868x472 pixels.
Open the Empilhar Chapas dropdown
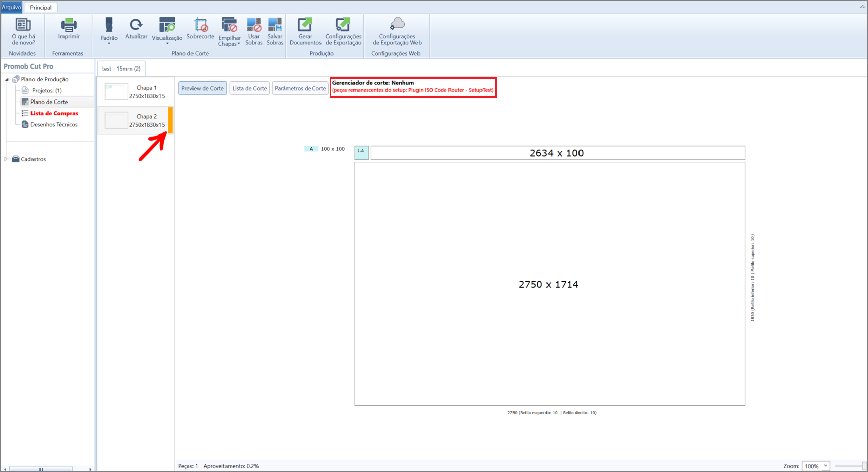pos(229,32)
